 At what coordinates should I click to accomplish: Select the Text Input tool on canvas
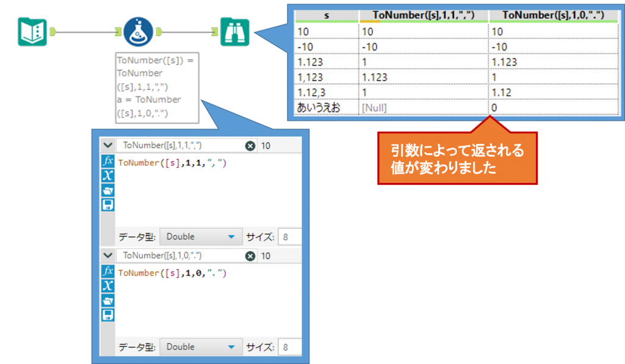tap(32, 32)
